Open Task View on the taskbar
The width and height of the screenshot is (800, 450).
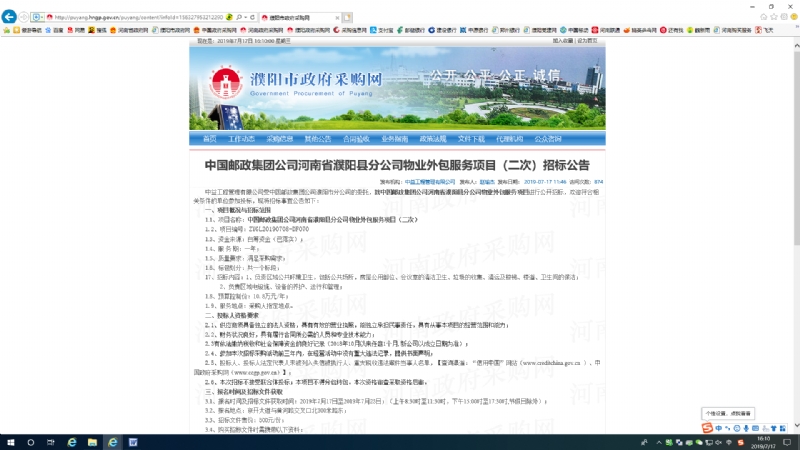click(51, 442)
